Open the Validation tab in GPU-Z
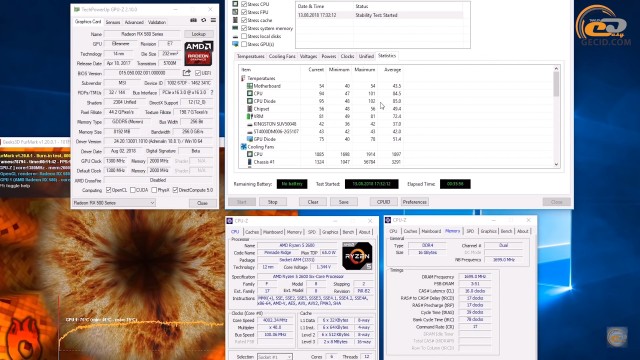Viewport: 640px width, 360px height. (157, 22)
